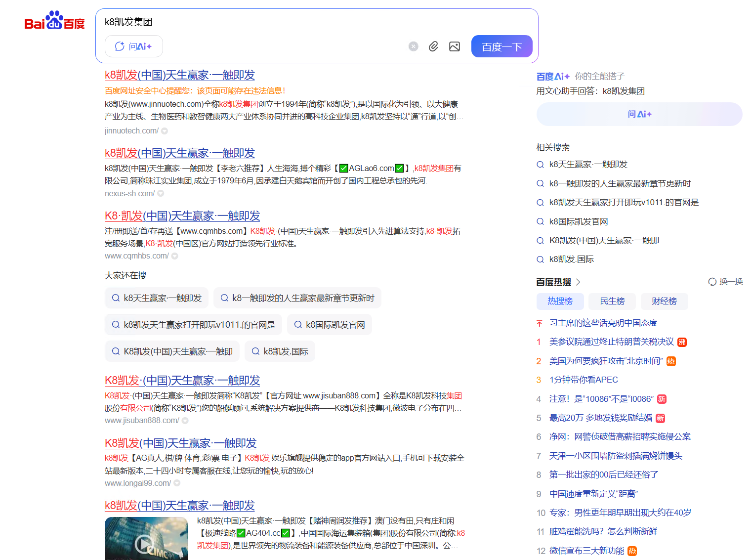Click the search icon in the k8国际凯发官网 chip
This screenshot has width=752, height=560.
pyautogui.click(x=298, y=325)
